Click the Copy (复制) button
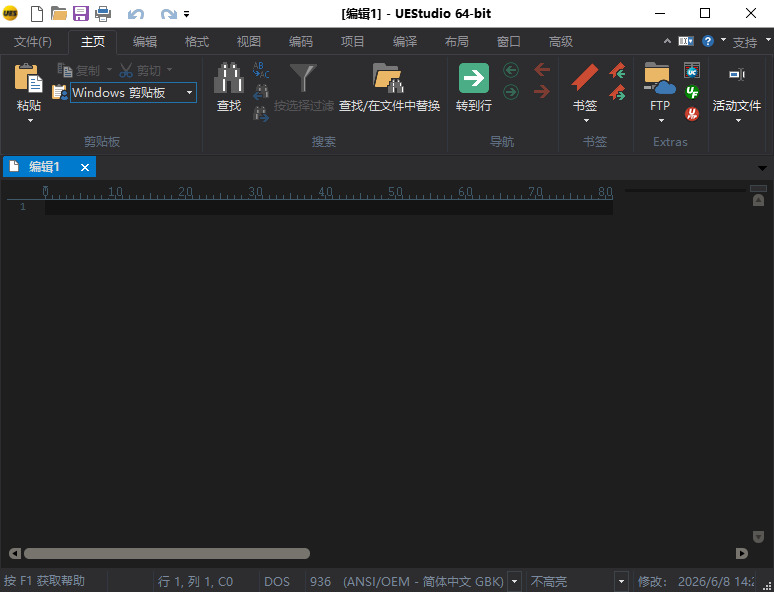This screenshot has width=774, height=592. 79,70
